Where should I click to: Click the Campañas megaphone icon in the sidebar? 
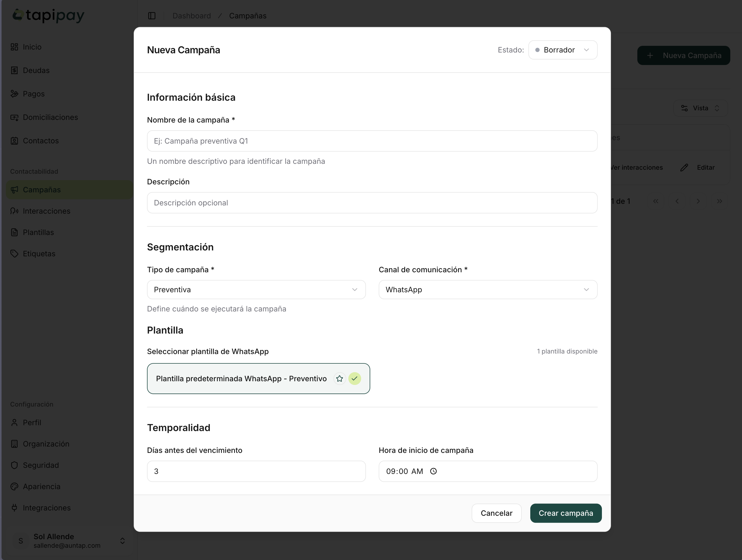[x=14, y=190]
